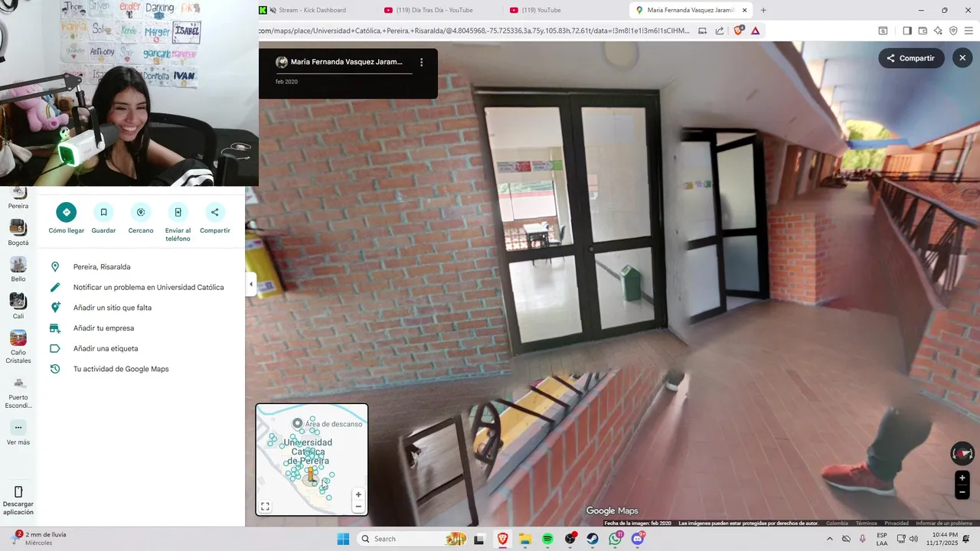Click the round Compartir icon in the side panel
The image size is (980, 551).
(214, 212)
